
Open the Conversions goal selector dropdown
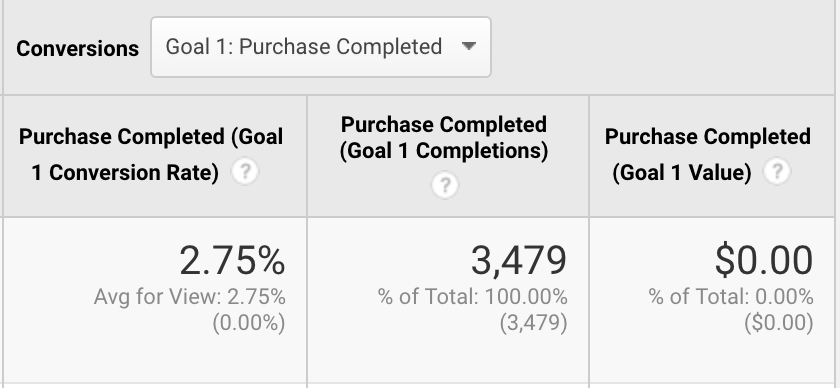321,47
